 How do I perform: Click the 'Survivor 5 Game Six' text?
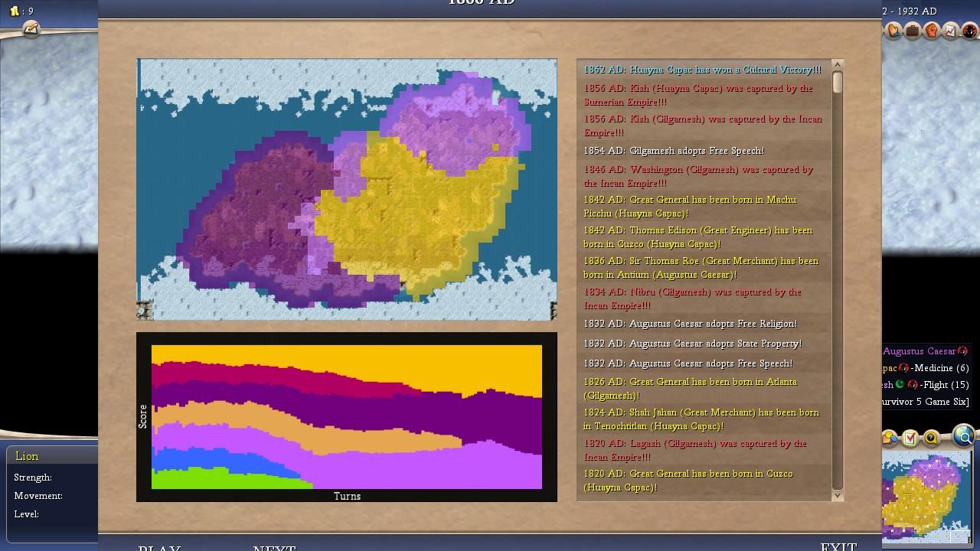(x=926, y=402)
